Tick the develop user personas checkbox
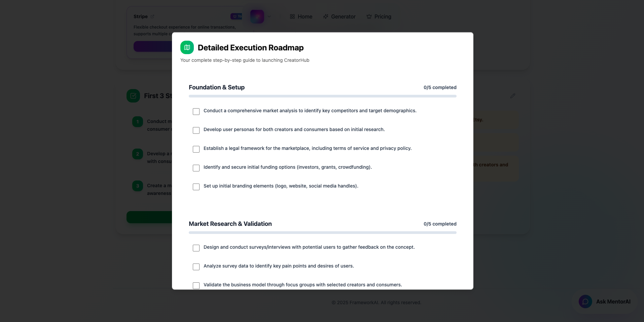 [196, 130]
